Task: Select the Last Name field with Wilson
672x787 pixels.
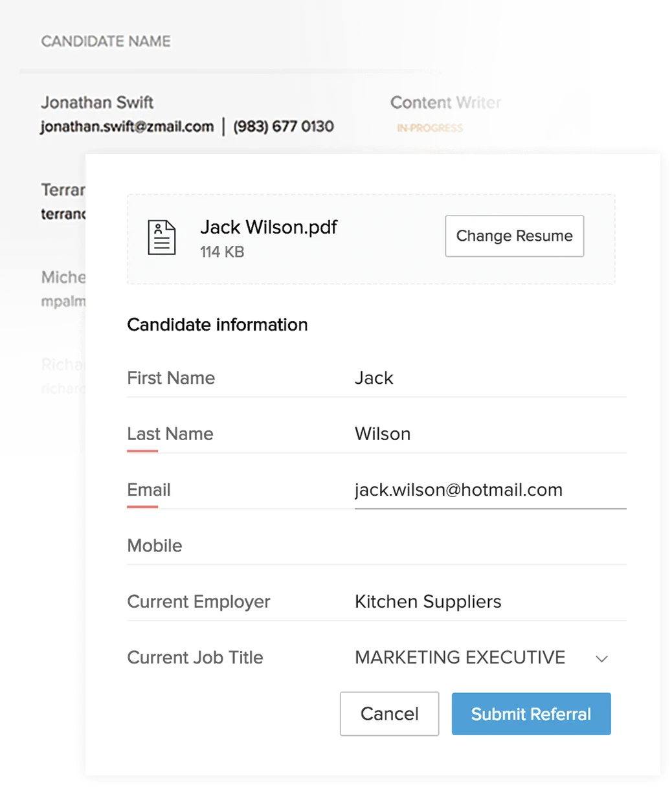Action: [490, 434]
